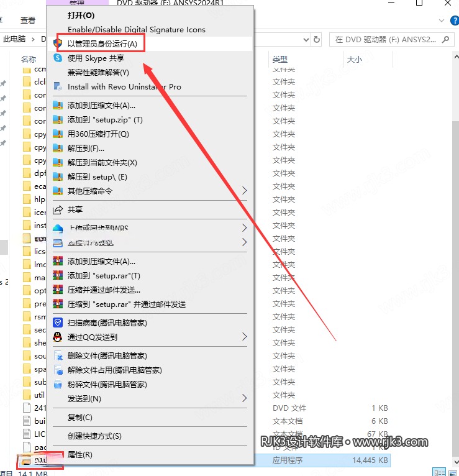Click the icon beside 添加到 "setup.zip"
Image resolution: width=459 pixels, height=476 pixels.
[58, 119]
